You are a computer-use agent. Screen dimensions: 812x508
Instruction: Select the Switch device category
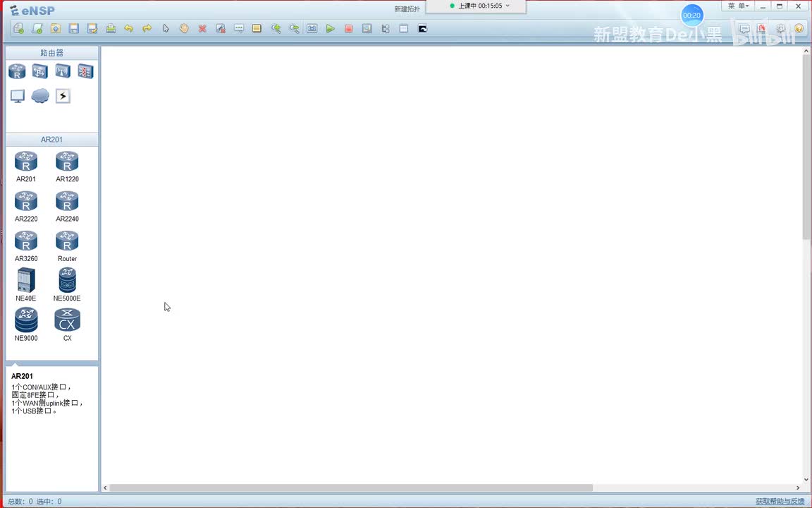tap(40, 71)
